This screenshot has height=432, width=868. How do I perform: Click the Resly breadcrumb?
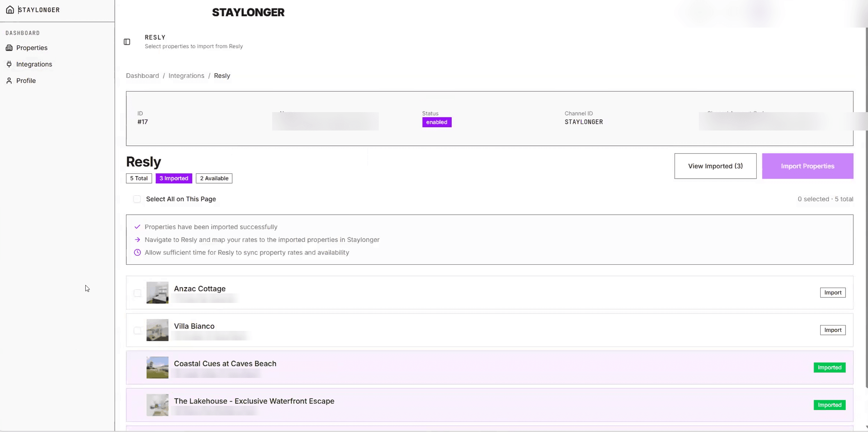(222, 76)
